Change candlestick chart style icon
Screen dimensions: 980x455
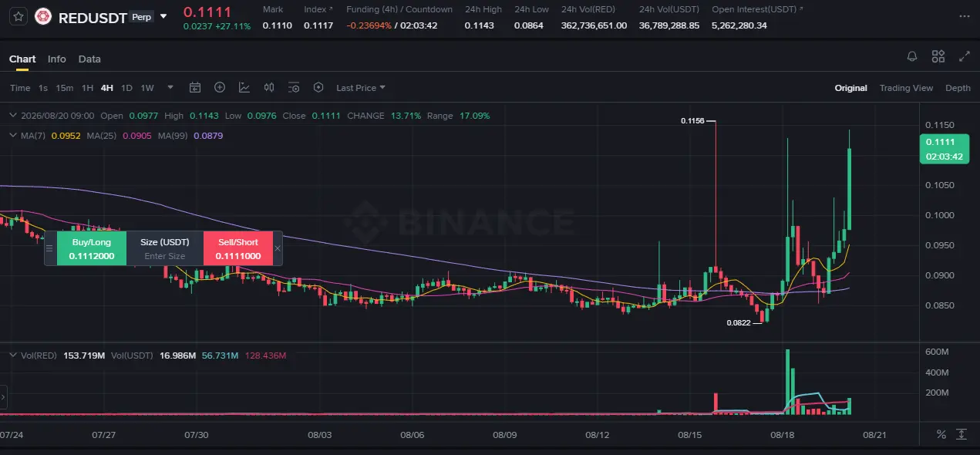[269, 88]
